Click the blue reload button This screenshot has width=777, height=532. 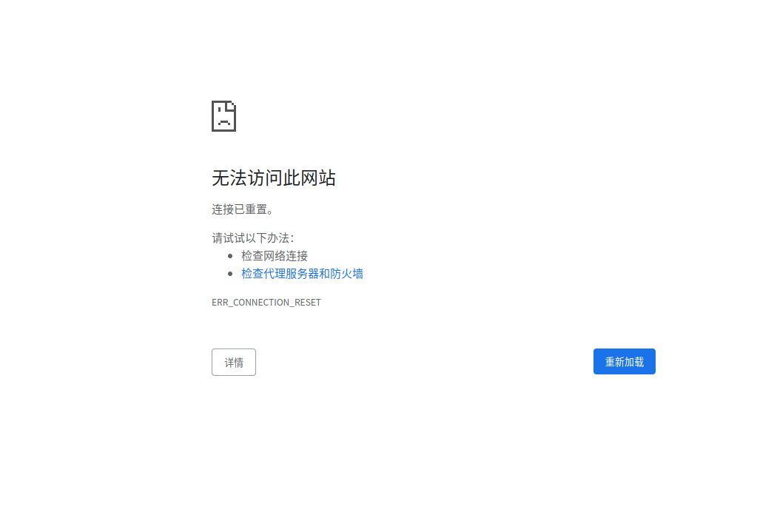click(x=624, y=361)
